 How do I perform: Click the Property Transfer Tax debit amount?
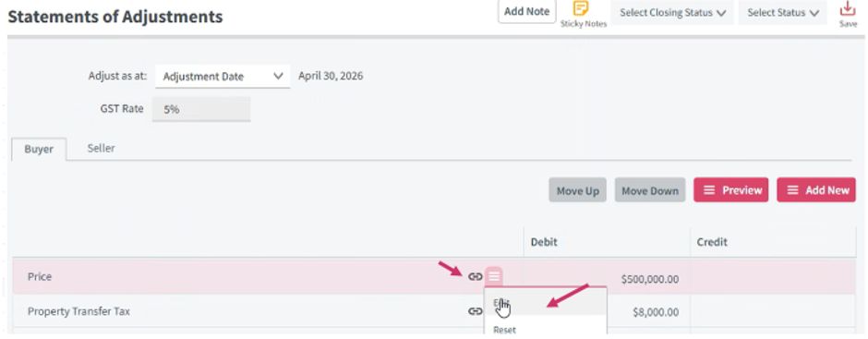(656, 312)
